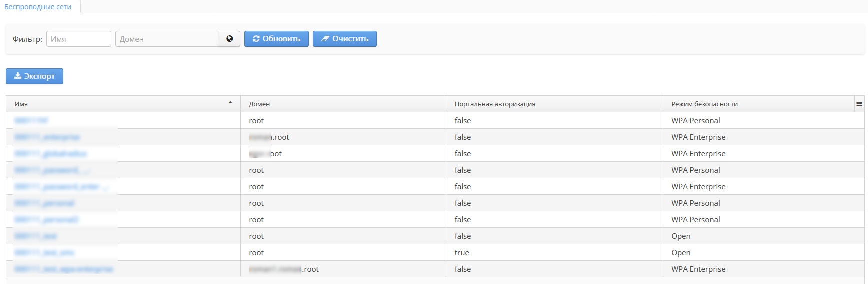Screen dimensions: 868x284
Task: Sort by the Режим безопасности column header
Action: [704, 104]
